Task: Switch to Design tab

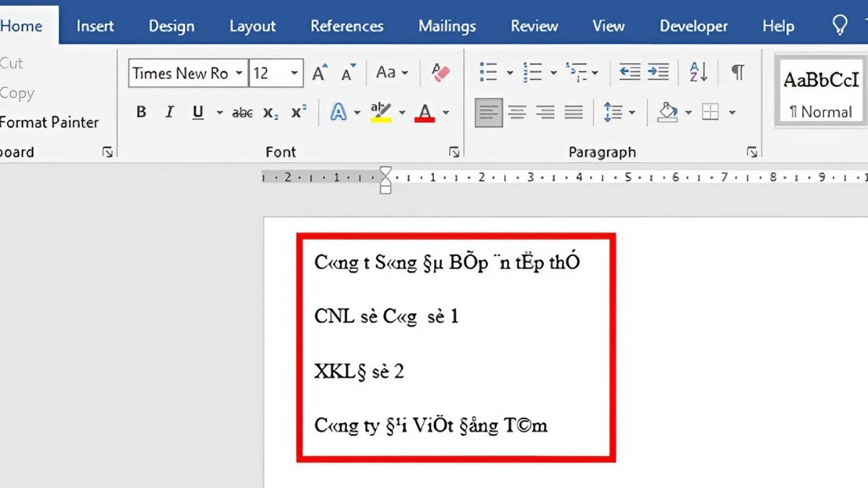Action: pyautogui.click(x=171, y=26)
